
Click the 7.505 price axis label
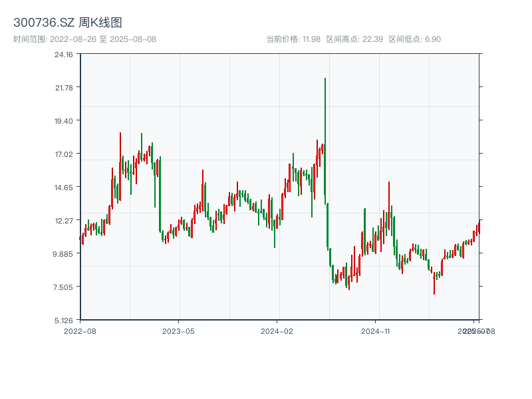click(x=64, y=287)
